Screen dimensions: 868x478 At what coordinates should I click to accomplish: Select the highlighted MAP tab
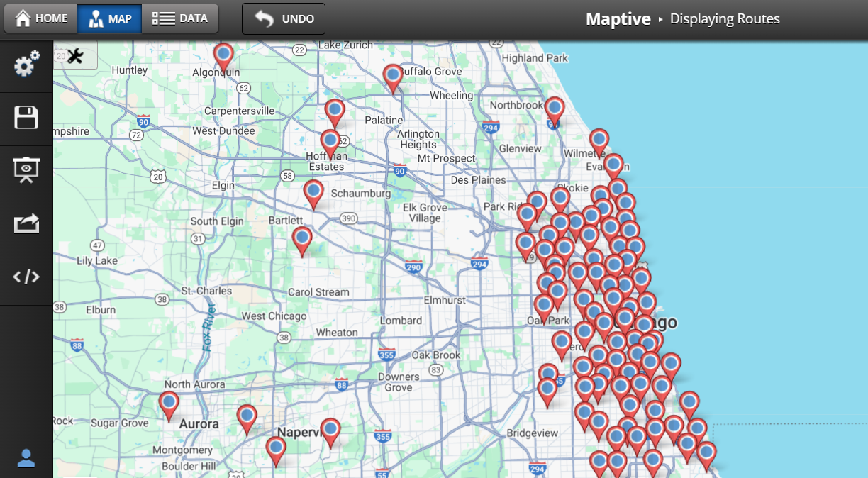pos(109,18)
